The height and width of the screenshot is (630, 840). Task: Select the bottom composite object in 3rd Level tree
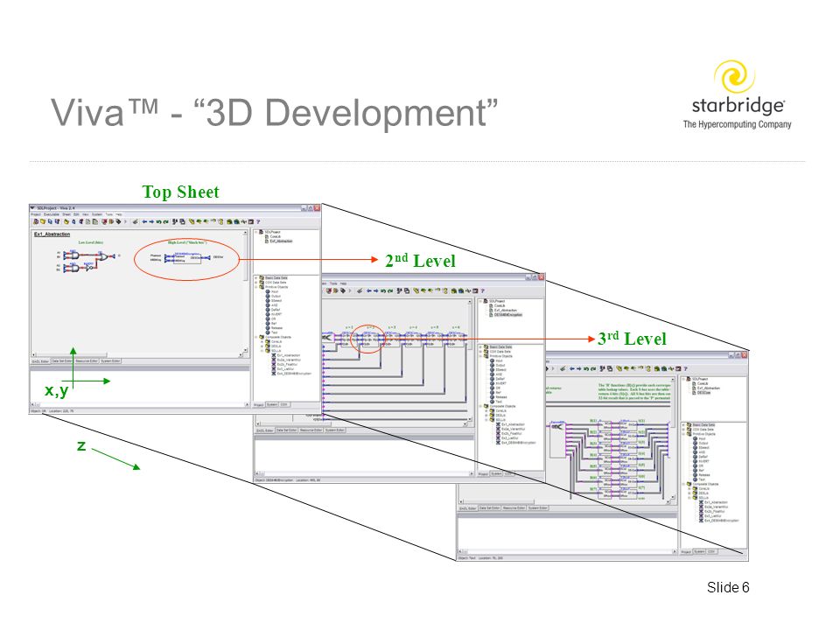718,520
